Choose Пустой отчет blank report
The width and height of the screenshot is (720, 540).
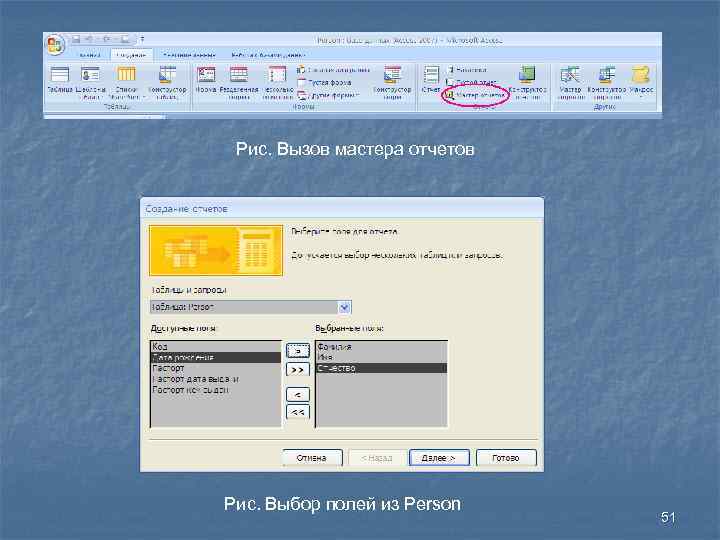[472, 83]
